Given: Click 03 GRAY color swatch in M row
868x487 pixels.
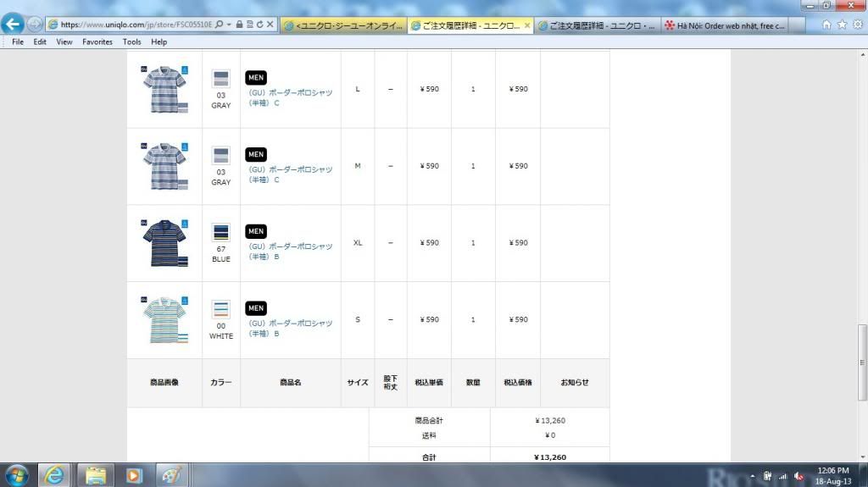Looking at the screenshot, I should 221,156.
